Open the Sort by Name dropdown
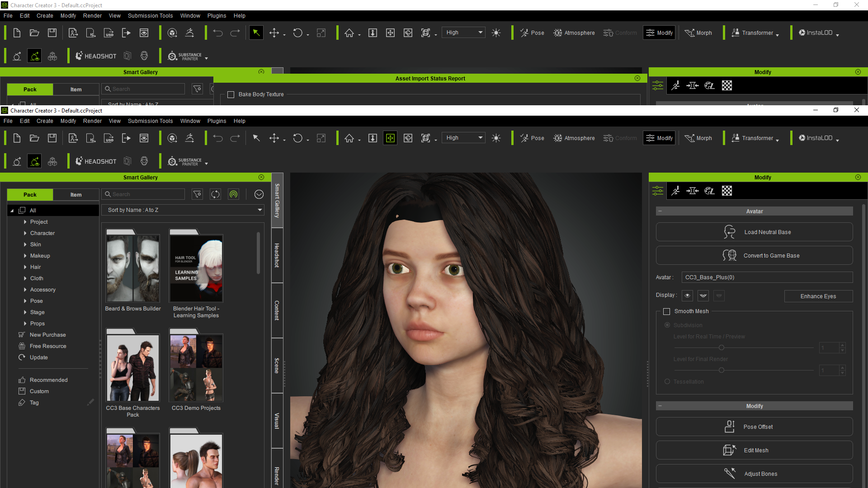 coord(183,210)
